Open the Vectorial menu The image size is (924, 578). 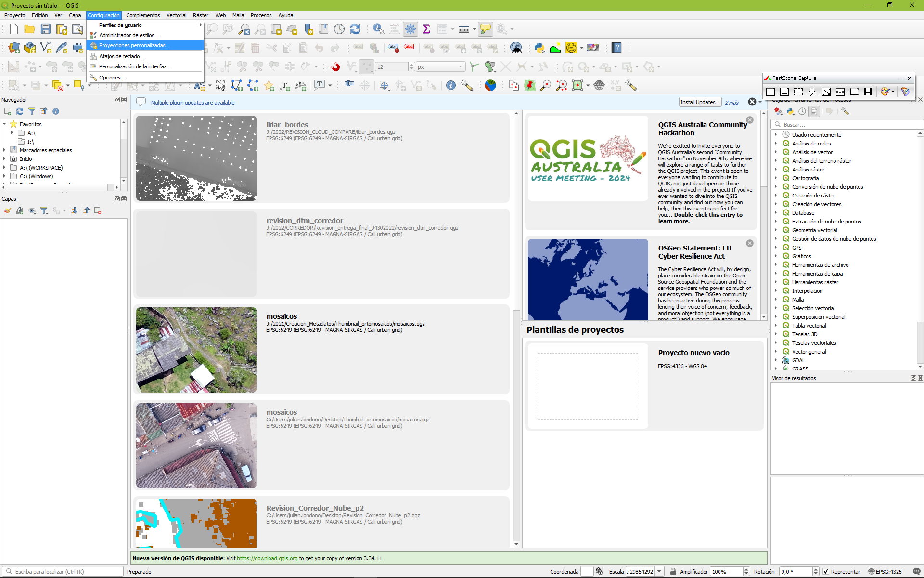pyautogui.click(x=176, y=15)
